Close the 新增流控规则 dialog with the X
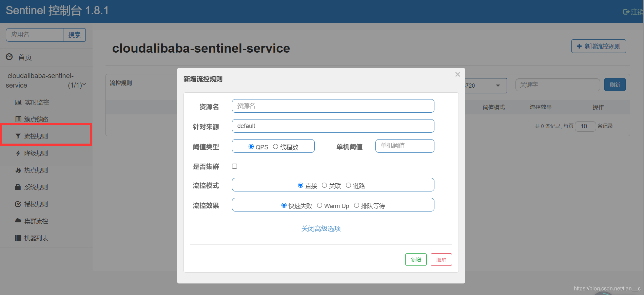Screen dimensions: 644x295 pos(457,74)
